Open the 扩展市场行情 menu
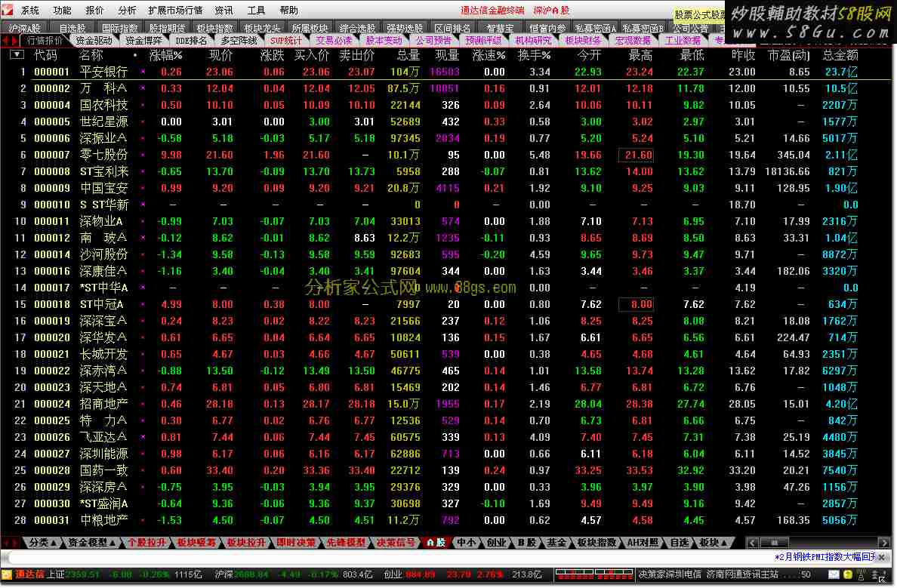The image size is (897, 588). pyautogui.click(x=175, y=11)
